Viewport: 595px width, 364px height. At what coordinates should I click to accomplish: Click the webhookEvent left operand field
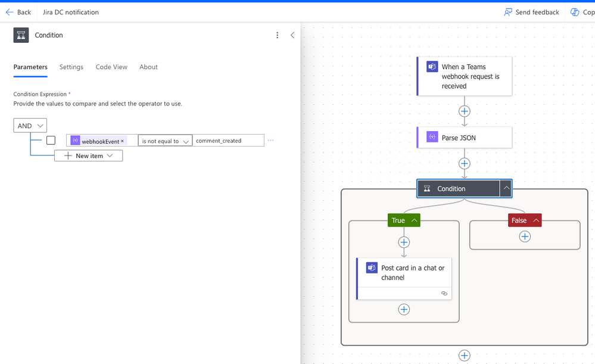(x=102, y=141)
